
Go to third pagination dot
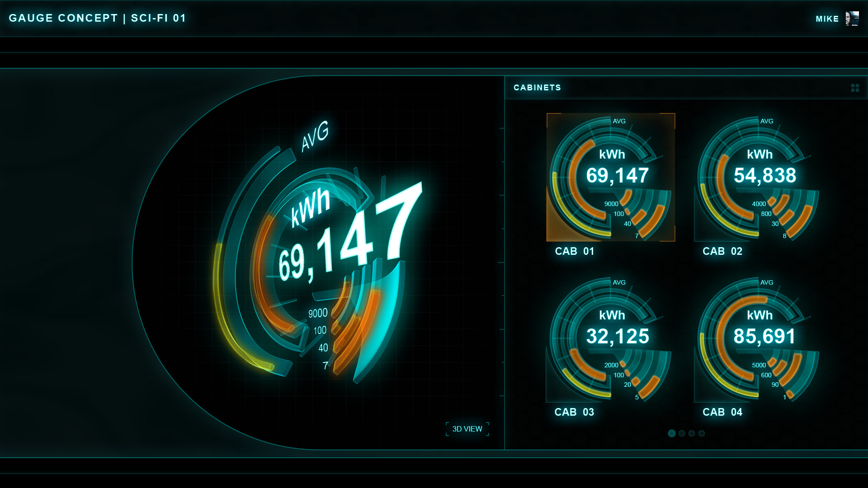[692, 433]
